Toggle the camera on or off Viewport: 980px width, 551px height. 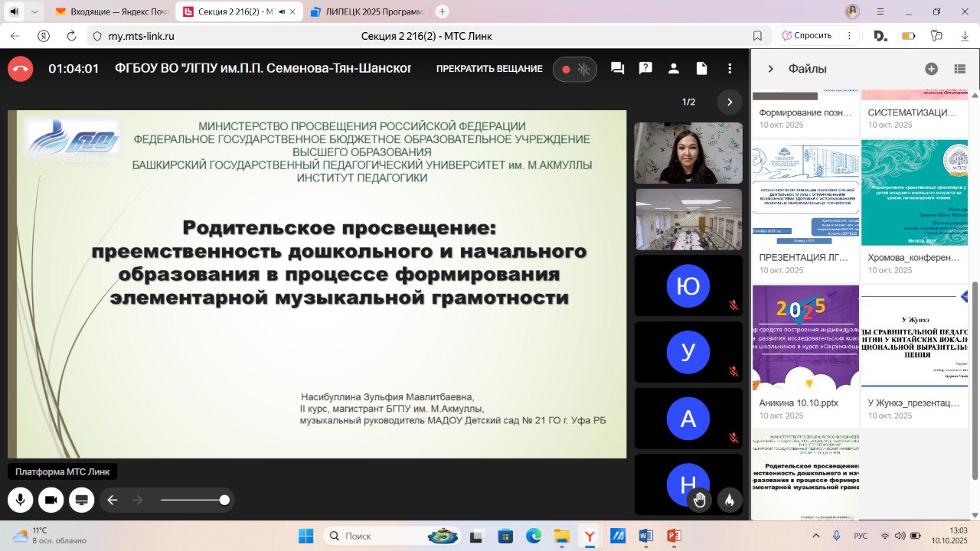pyautogui.click(x=51, y=500)
